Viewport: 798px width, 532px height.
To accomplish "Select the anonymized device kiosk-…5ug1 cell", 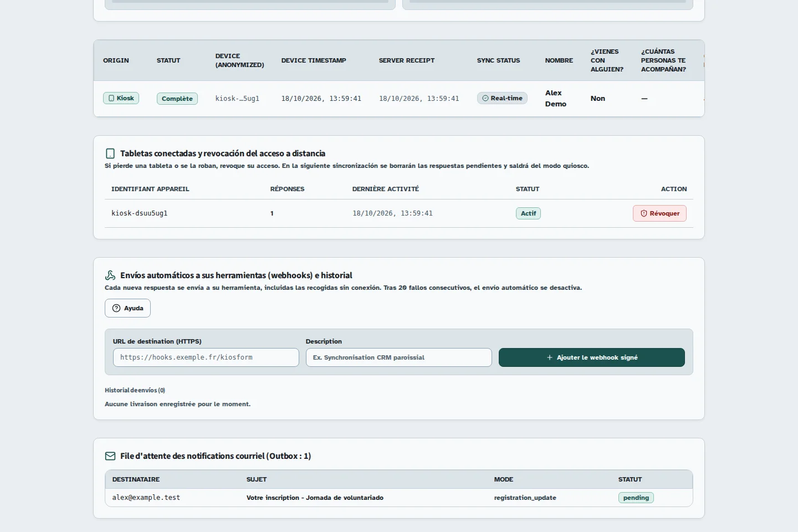I will 237,99.
